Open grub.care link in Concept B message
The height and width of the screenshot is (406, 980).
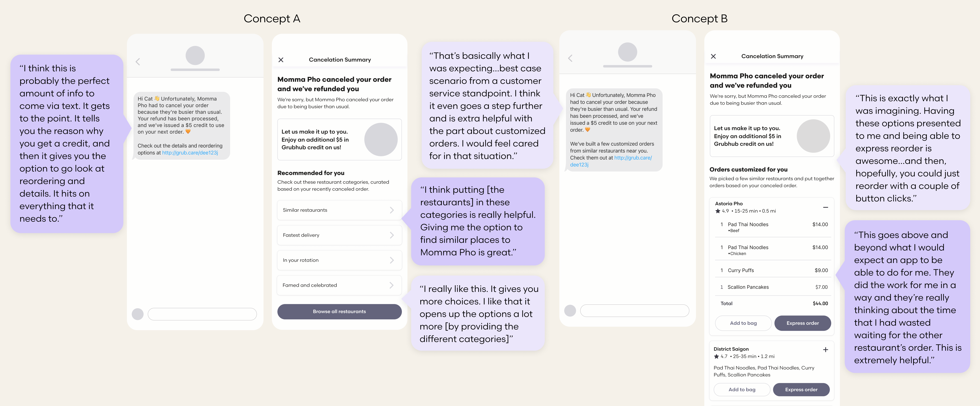pyautogui.click(x=632, y=158)
